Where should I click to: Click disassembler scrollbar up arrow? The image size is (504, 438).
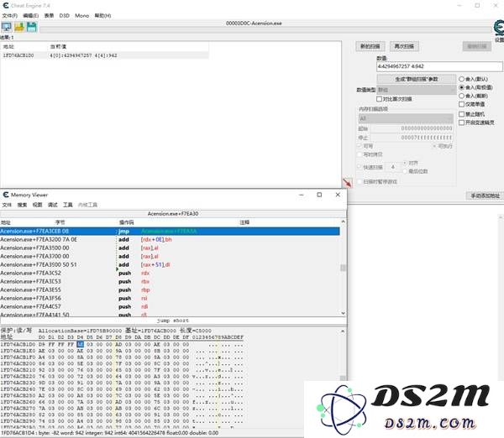343,222
